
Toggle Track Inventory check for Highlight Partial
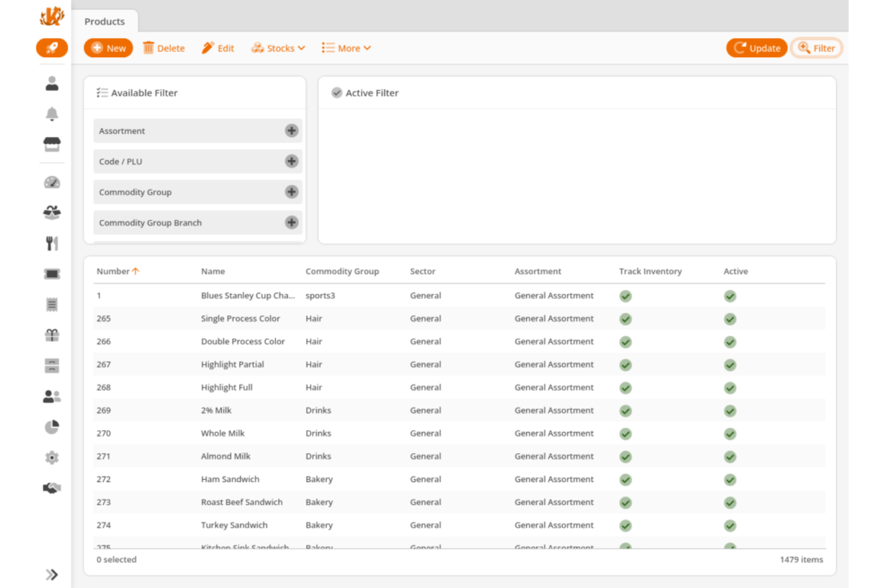tap(626, 365)
